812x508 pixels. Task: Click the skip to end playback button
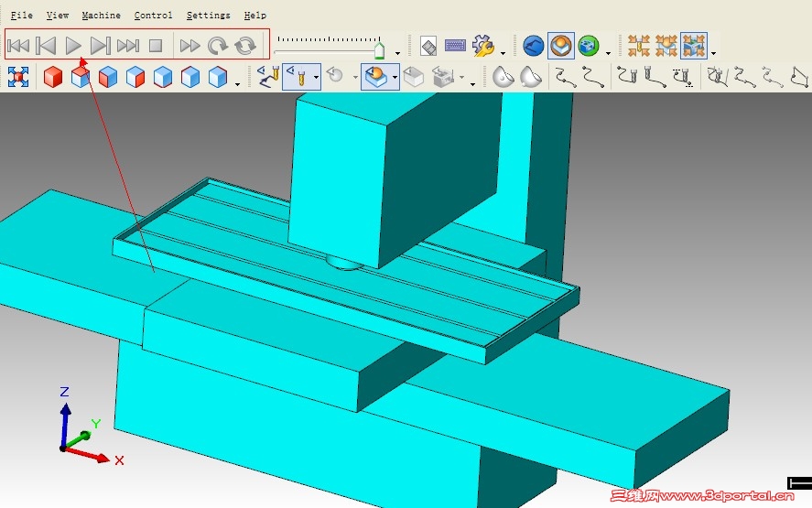[x=128, y=46]
